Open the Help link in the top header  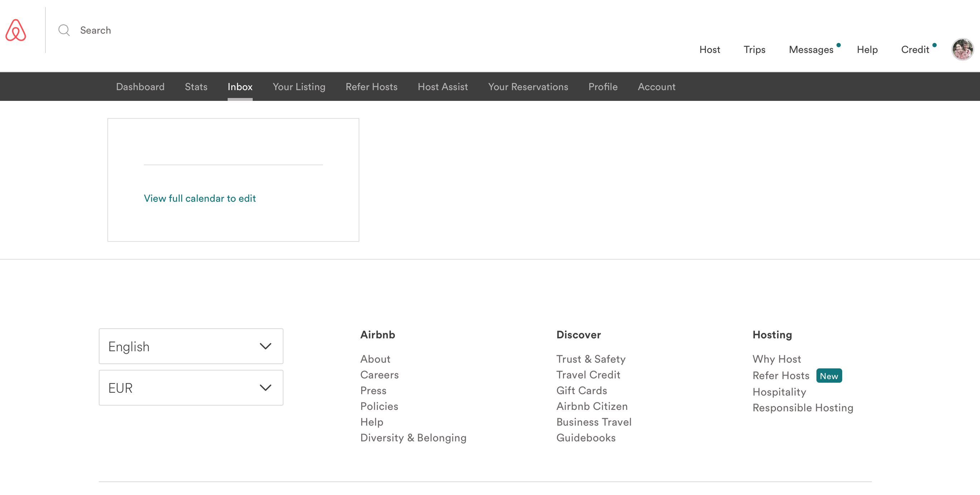tap(867, 50)
